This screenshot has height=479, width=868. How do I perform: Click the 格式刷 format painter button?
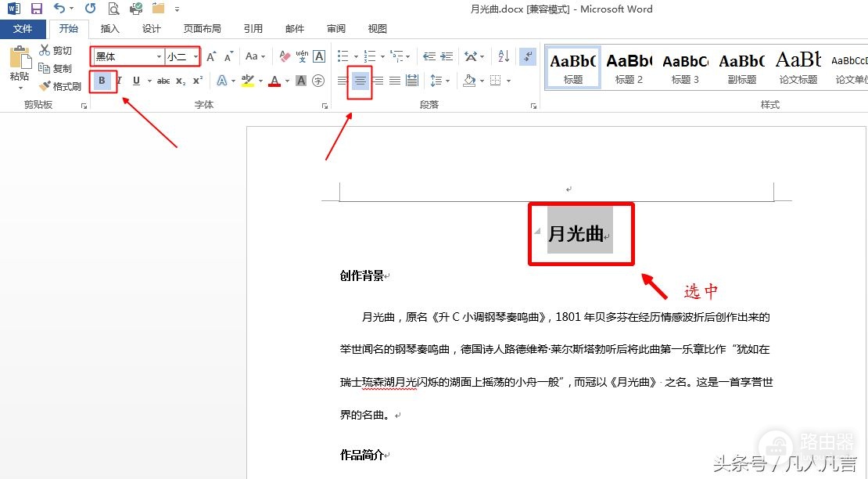coord(59,86)
